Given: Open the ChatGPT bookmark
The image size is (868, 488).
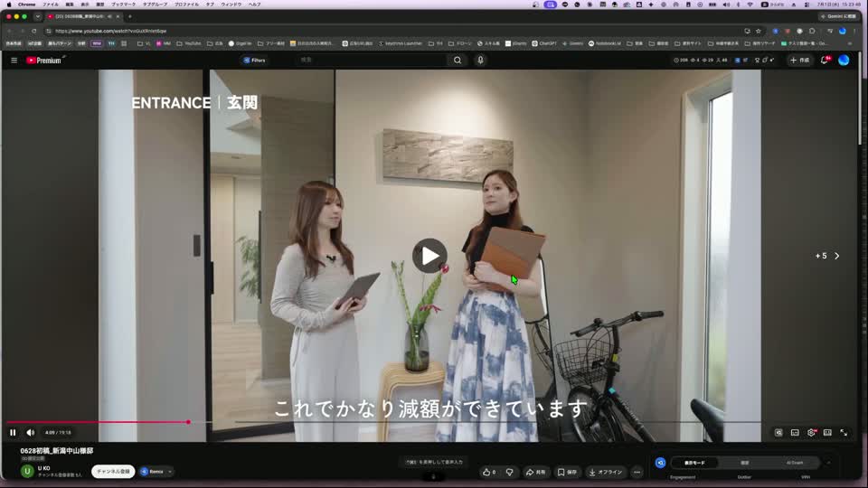Looking at the screenshot, I should 544,43.
